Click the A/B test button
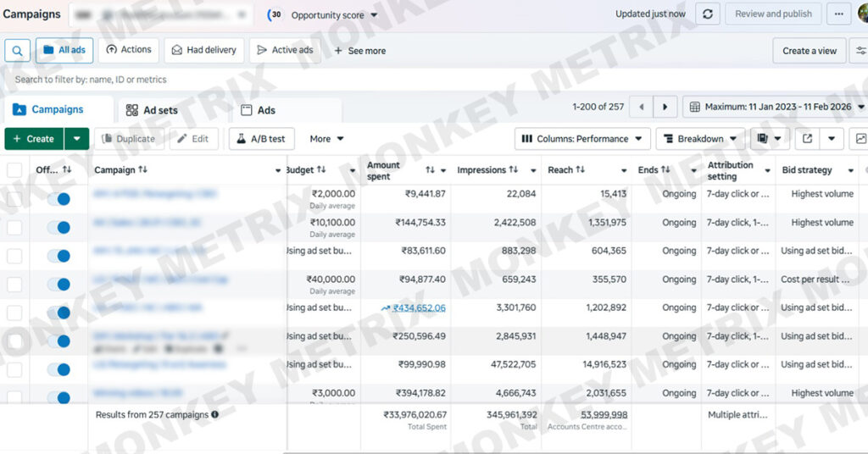This screenshot has height=454, width=868. click(261, 139)
